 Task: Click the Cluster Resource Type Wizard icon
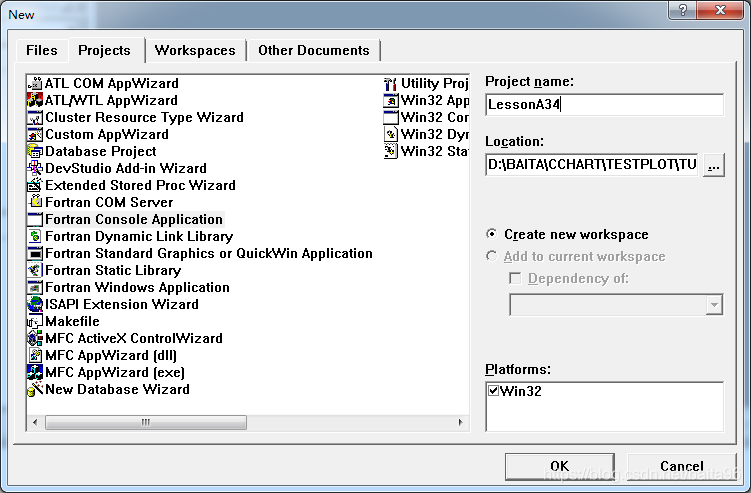click(x=35, y=117)
